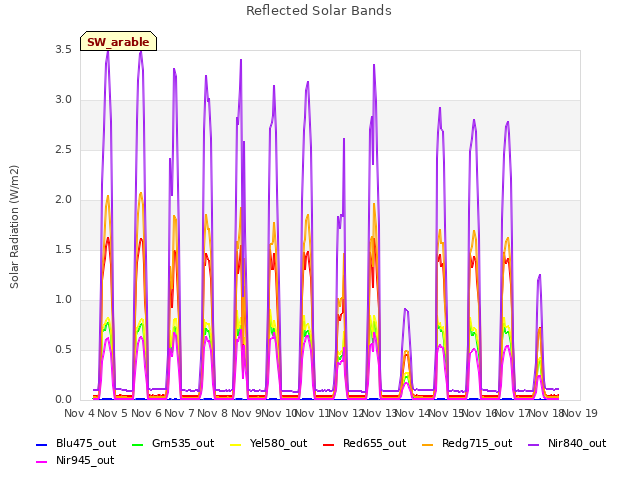The height and width of the screenshot is (480, 640).
Task: Click the Yel580_out legend label
Action: click(x=278, y=444)
